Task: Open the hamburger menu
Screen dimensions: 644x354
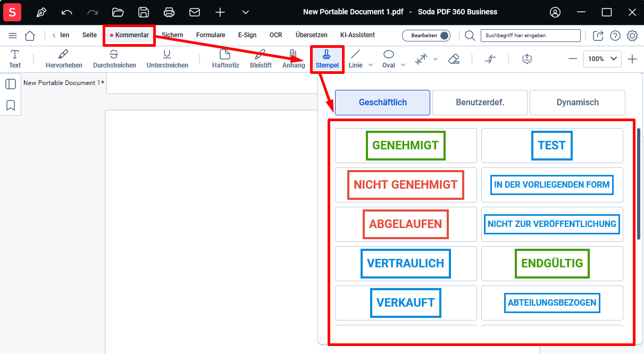Action: coord(13,35)
